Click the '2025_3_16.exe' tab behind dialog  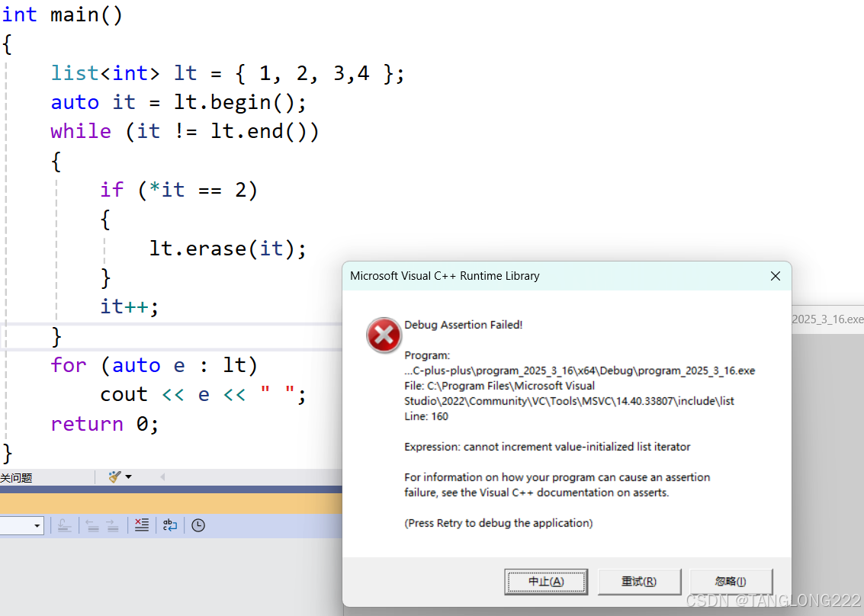click(827, 319)
